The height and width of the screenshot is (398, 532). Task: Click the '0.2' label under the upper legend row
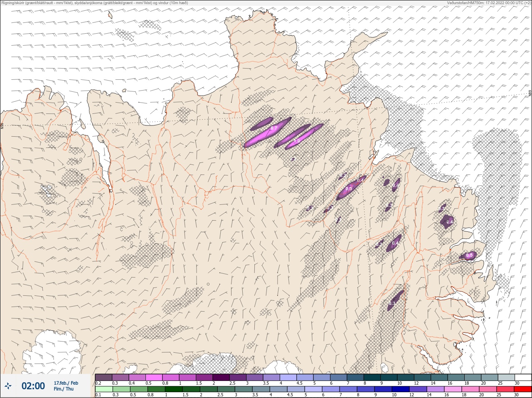coord(98,383)
